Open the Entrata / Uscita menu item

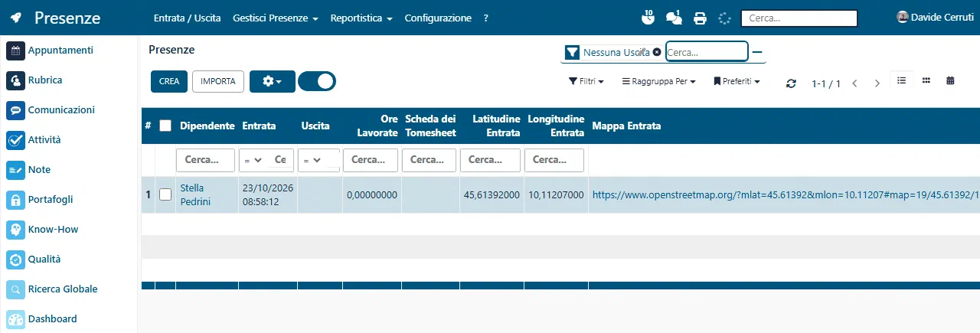tap(187, 18)
